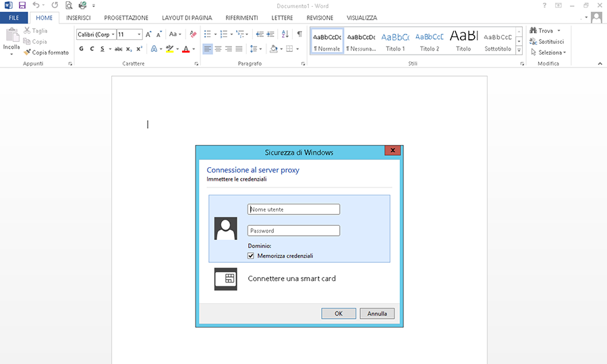
Task: Open the FILE tab
Action: click(x=14, y=18)
